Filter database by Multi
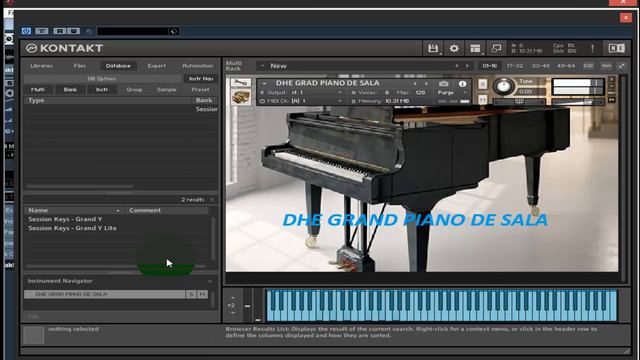This screenshot has height=360, width=640. pos(38,89)
